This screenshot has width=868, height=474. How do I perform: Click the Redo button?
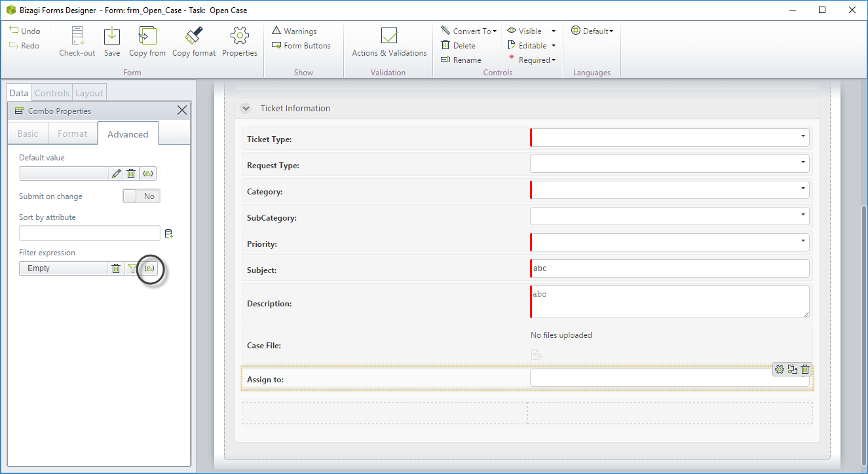[x=25, y=46]
